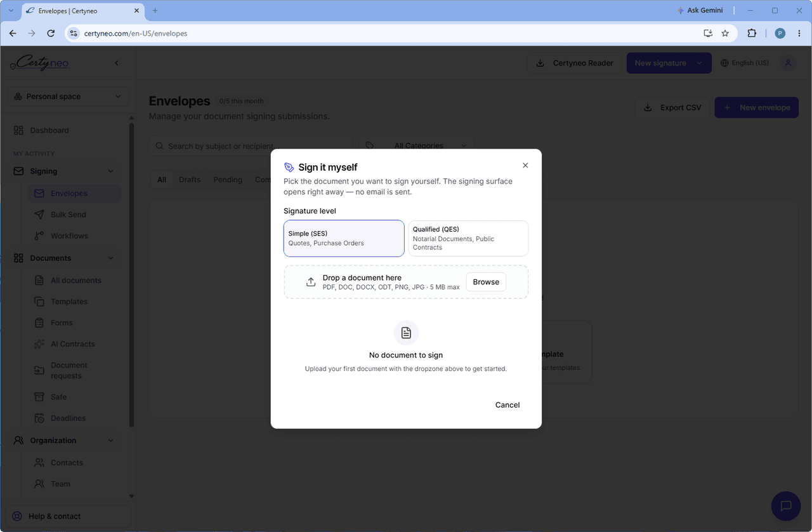Click the document icon above No document to sign
812x532 pixels.
pos(406,333)
